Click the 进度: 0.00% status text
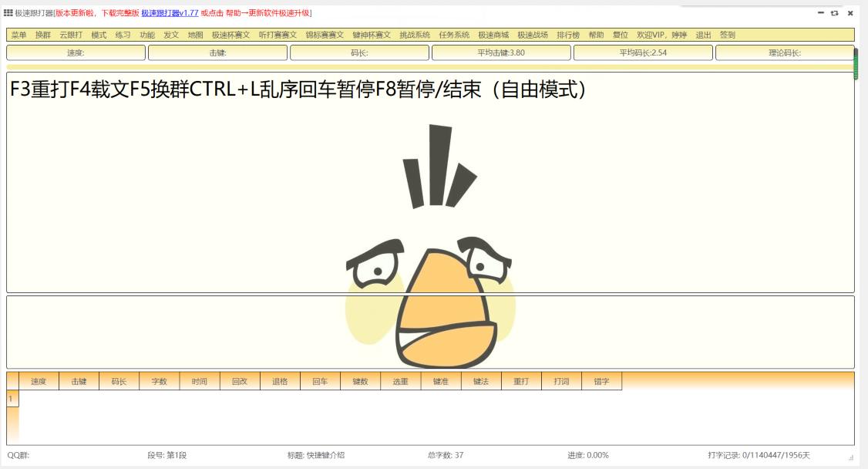The width and height of the screenshot is (868, 469). tap(588, 455)
